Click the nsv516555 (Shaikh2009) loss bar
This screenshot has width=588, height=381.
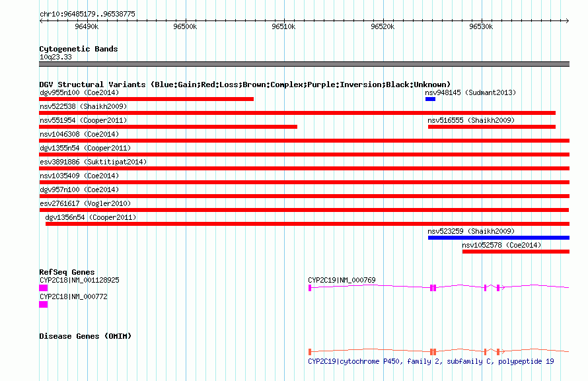coord(492,127)
